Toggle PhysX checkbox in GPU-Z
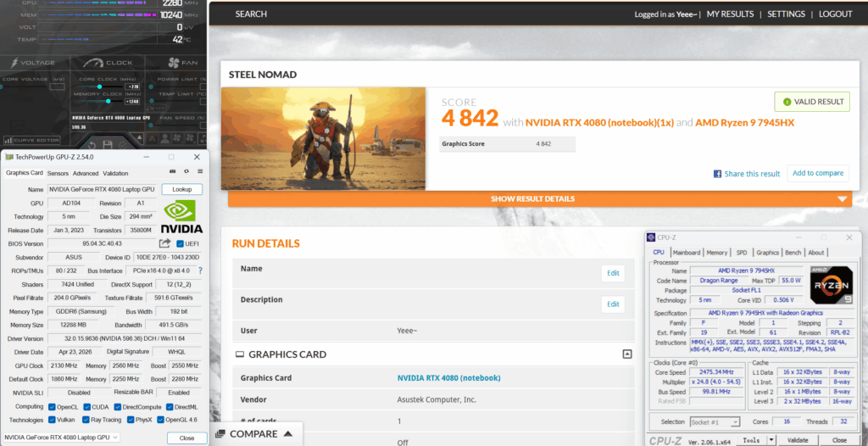The width and height of the screenshot is (868, 446). click(130, 420)
